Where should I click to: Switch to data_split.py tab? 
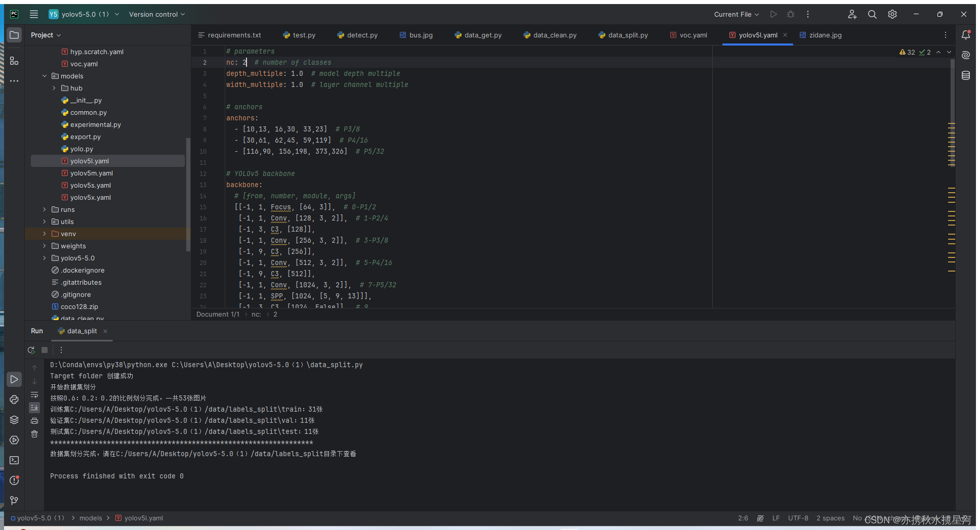(x=623, y=35)
